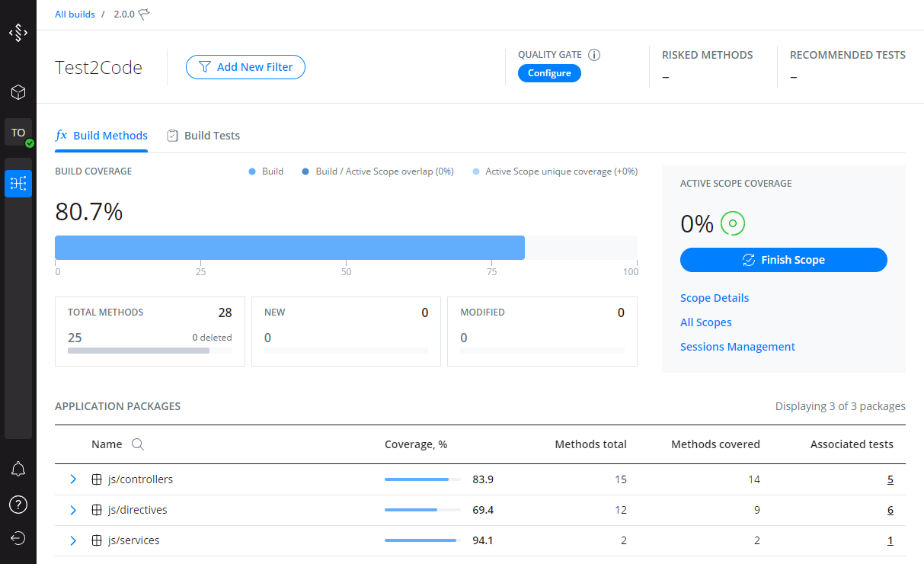Click the build coverage progress bar

[x=346, y=248]
